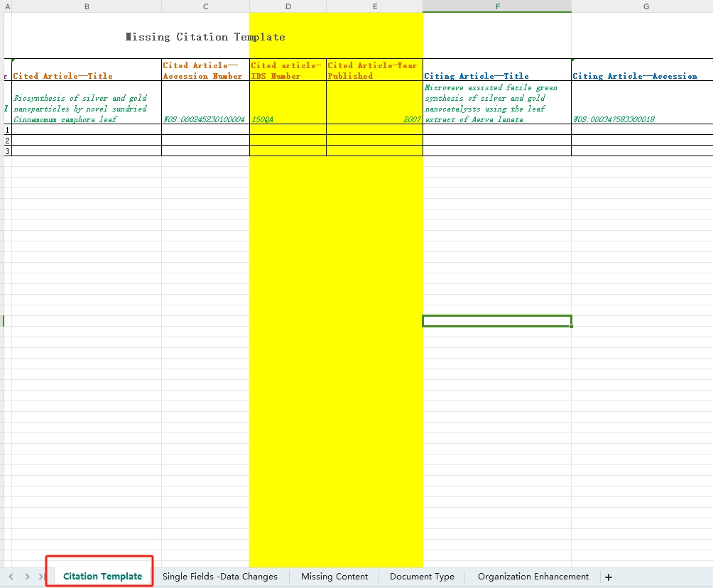Click the Cited Article—Title header cell
The height and width of the screenshot is (588, 713).
[87, 70]
